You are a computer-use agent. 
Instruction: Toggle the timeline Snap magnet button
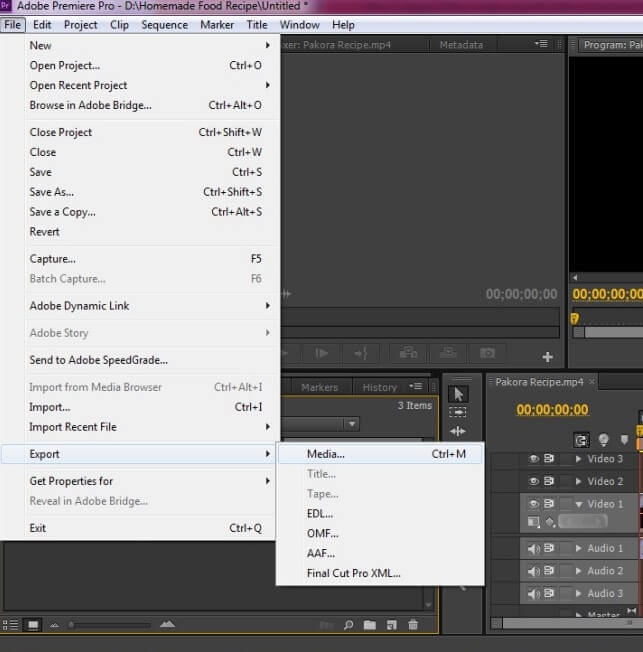[x=581, y=440]
